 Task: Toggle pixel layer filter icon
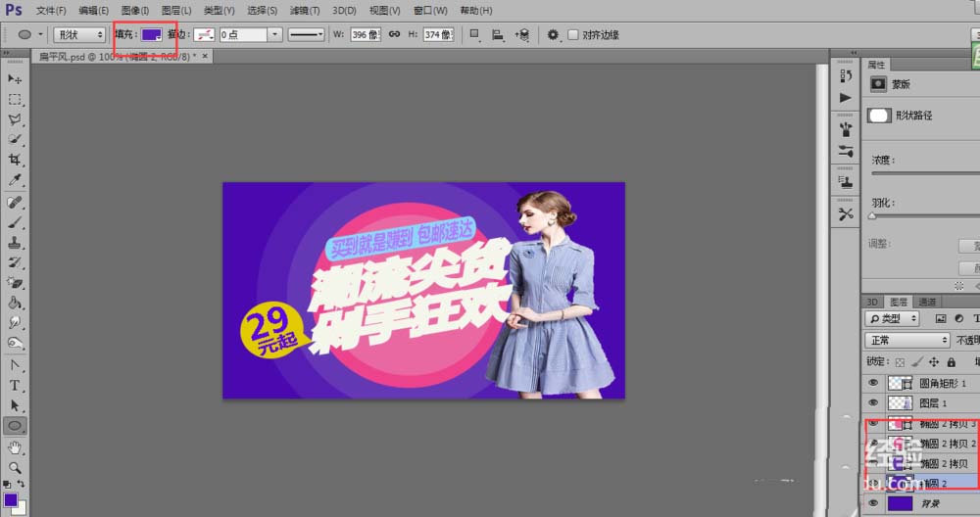pos(941,319)
